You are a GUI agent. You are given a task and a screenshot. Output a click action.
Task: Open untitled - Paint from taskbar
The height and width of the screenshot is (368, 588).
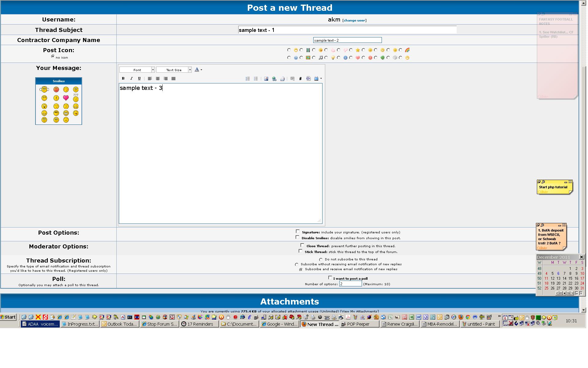(x=480, y=324)
